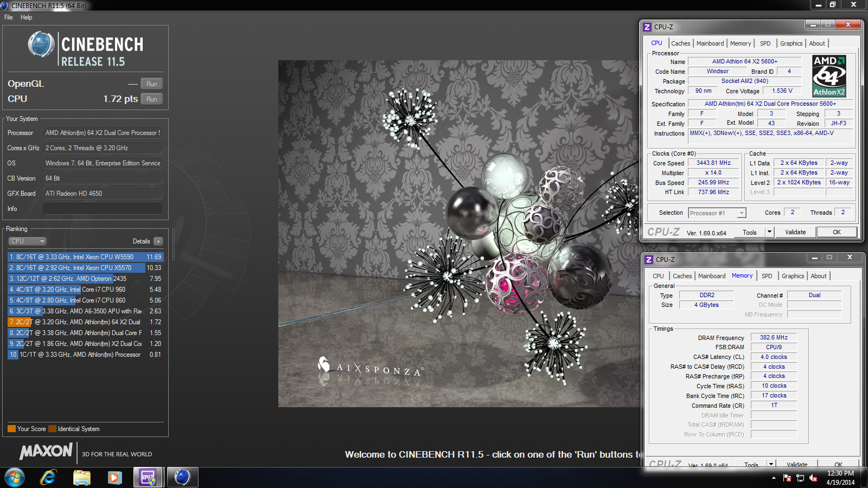Screen dimensions: 868x488
Task: Click DRAM Frequency value 382.6 MHz
Action: pyautogui.click(x=774, y=337)
